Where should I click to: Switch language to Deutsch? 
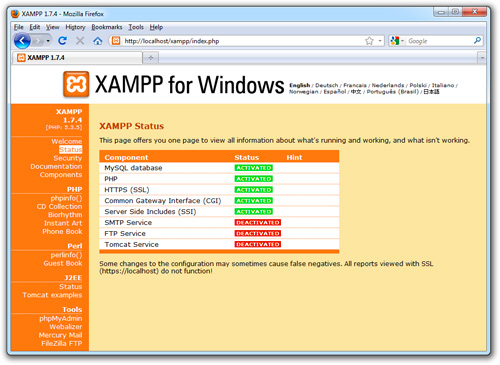click(x=326, y=85)
